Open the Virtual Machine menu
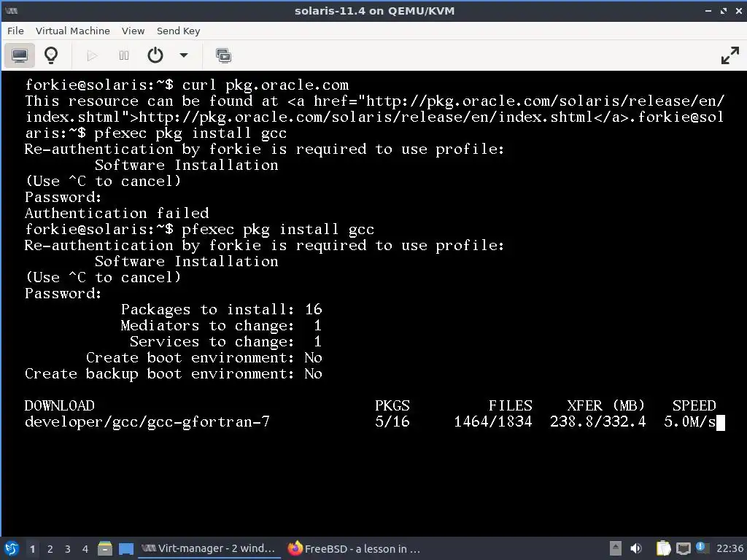The width and height of the screenshot is (747, 560). [72, 31]
